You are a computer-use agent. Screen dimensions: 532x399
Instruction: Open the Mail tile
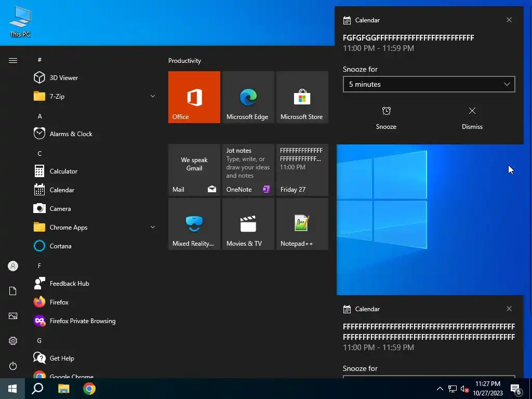tap(194, 170)
